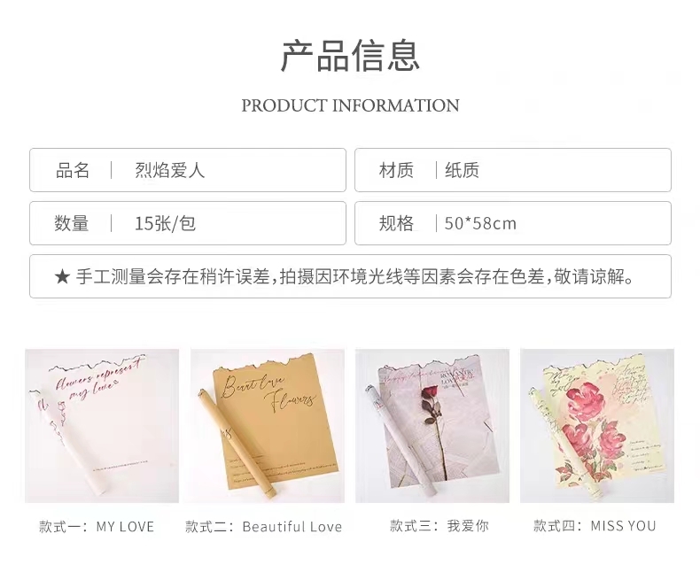Click the 规格 50*58cm info box
Viewport: 700px width, 588px height.
(513, 223)
